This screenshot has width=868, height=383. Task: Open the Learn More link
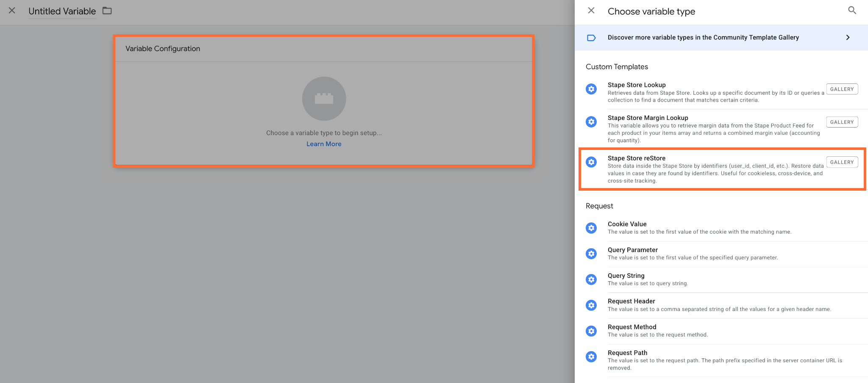[324, 144]
